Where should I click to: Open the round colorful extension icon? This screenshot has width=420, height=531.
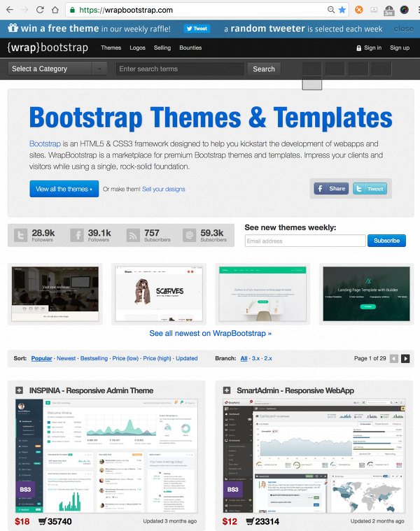click(404, 10)
